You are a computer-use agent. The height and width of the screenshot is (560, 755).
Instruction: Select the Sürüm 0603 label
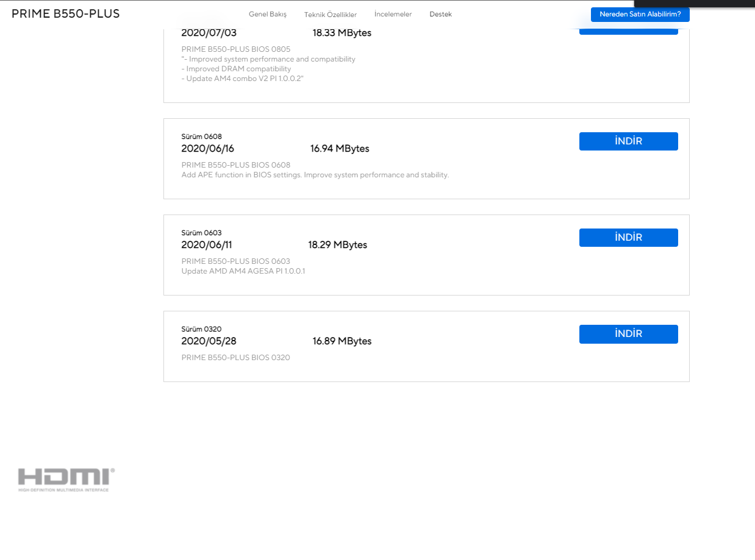[202, 233]
